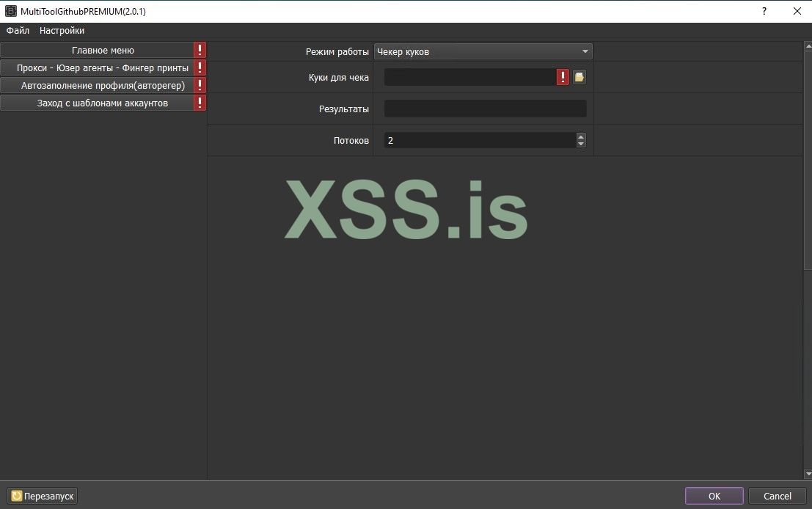
Task: Open Автозаполнение профиля(авторегер) section
Action: pos(97,85)
